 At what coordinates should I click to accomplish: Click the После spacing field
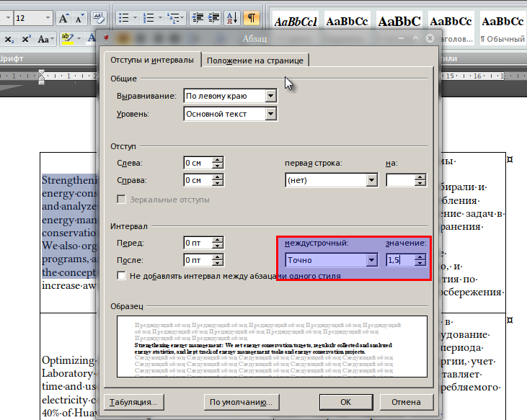click(x=198, y=260)
